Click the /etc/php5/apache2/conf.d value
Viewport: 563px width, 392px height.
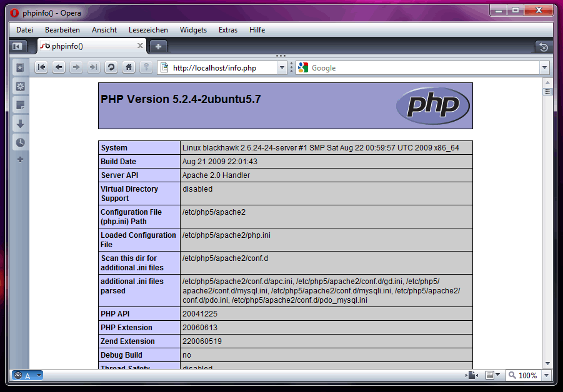point(225,258)
